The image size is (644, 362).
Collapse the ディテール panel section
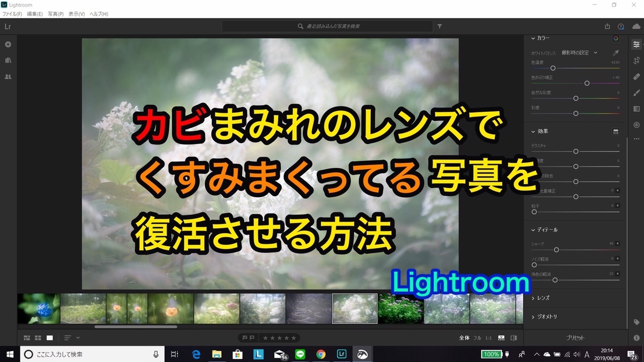click(533, 229)
